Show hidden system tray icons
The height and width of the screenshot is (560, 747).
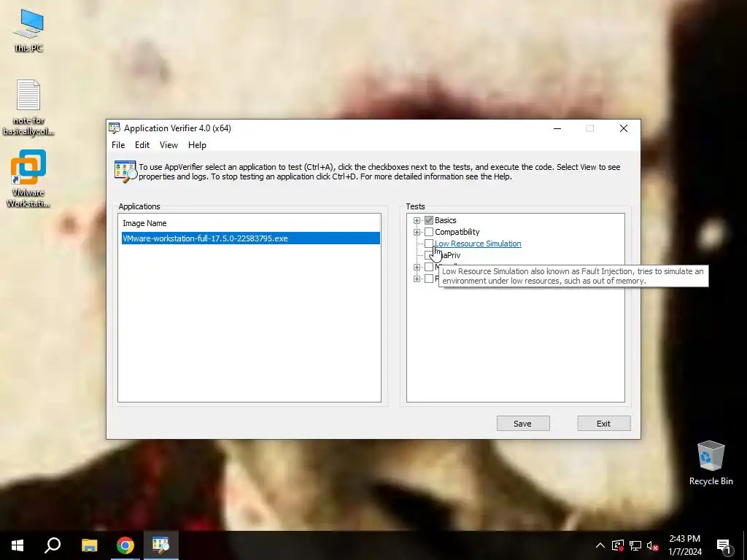(x=600, y=545)
